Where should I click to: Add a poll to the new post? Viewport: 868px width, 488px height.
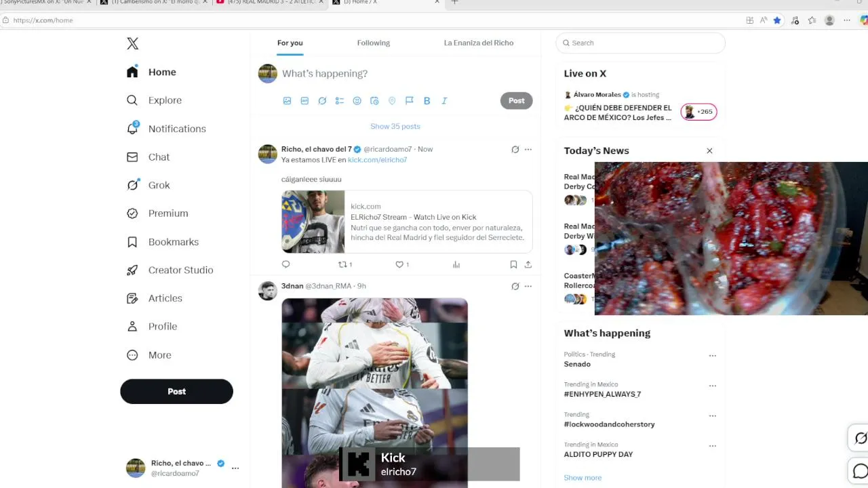point(340,101)
